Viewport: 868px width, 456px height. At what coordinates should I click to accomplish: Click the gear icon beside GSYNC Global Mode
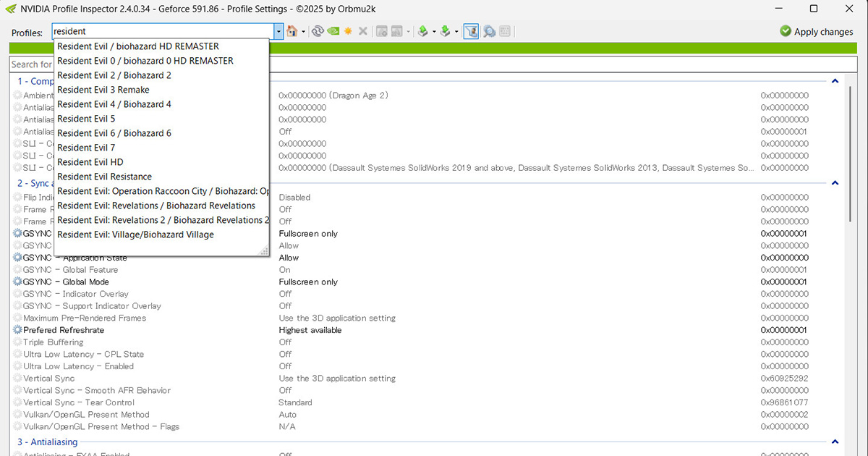(17, 282)
